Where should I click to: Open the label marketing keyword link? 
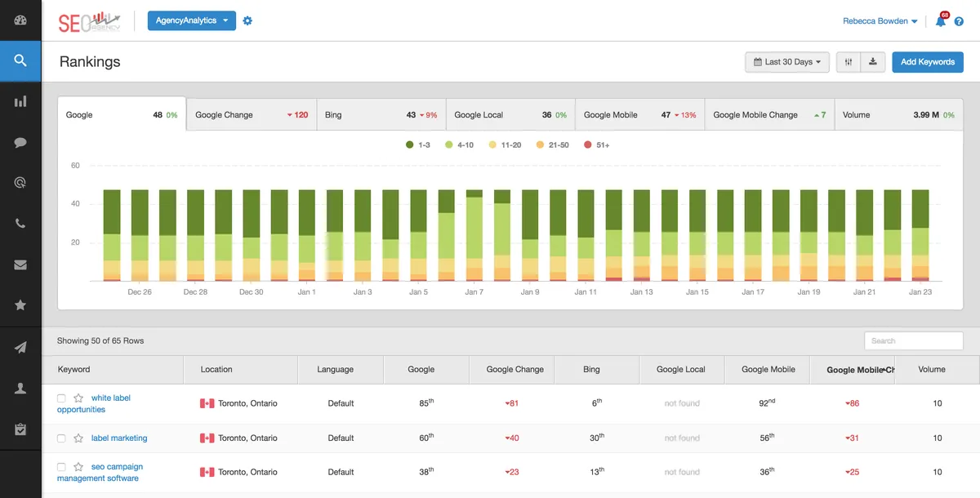119,438
